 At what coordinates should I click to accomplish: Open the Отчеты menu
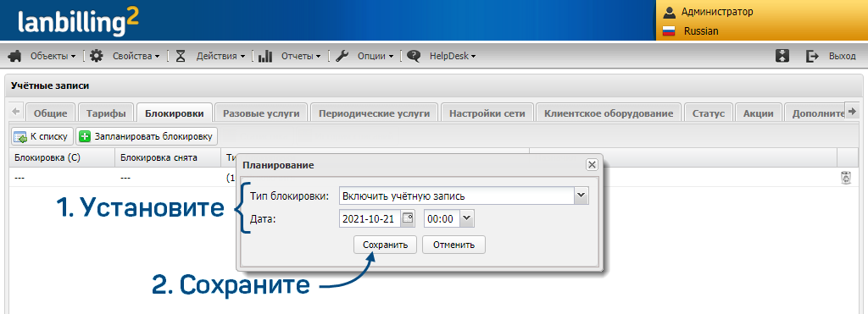(x=301, y=56)
